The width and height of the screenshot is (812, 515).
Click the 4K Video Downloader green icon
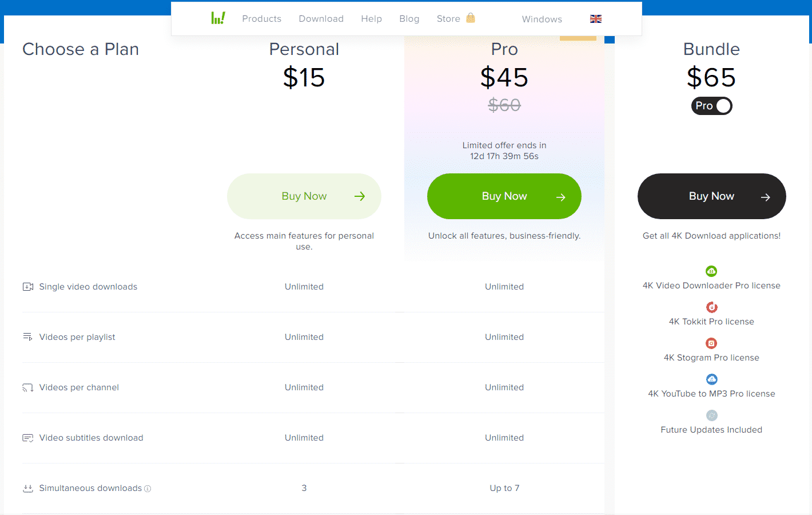(x=711, y=271)
